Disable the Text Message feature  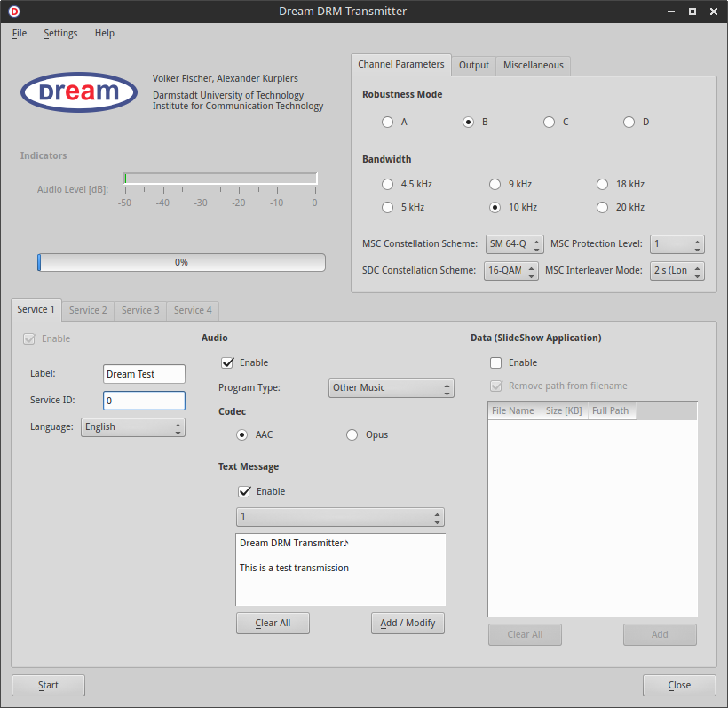[246, 491]
